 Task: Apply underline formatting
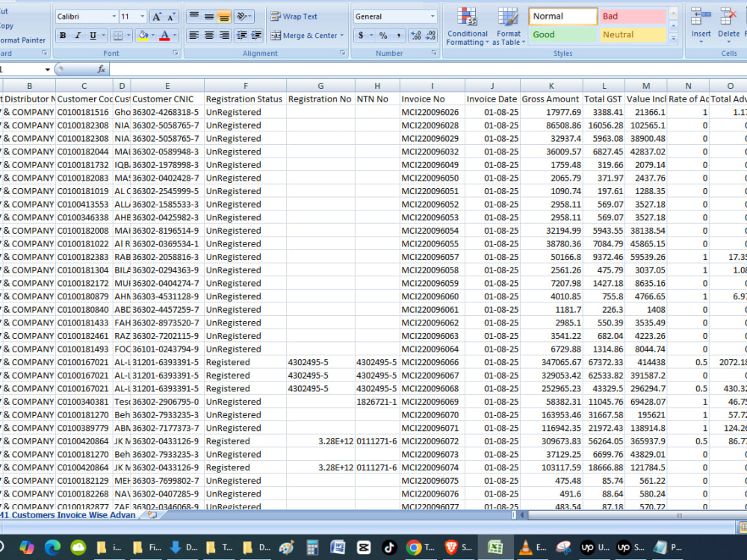coord(93,36)
